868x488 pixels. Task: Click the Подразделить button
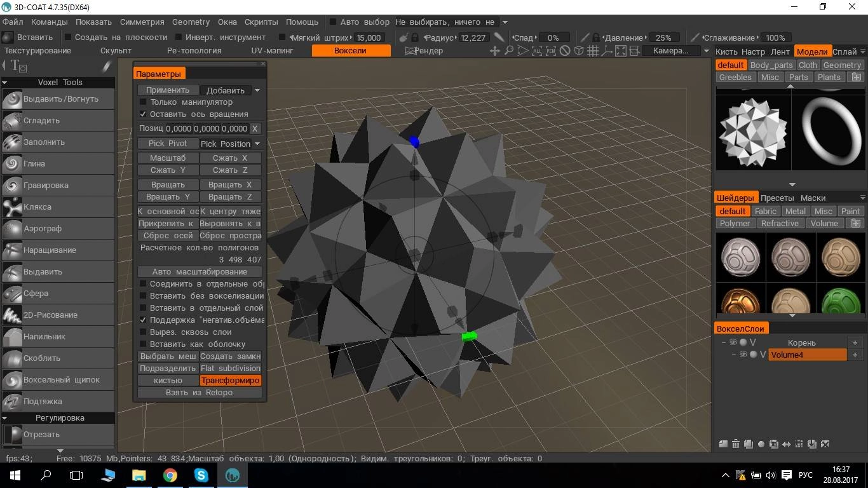pyautogui.click(x=168, y=368)
